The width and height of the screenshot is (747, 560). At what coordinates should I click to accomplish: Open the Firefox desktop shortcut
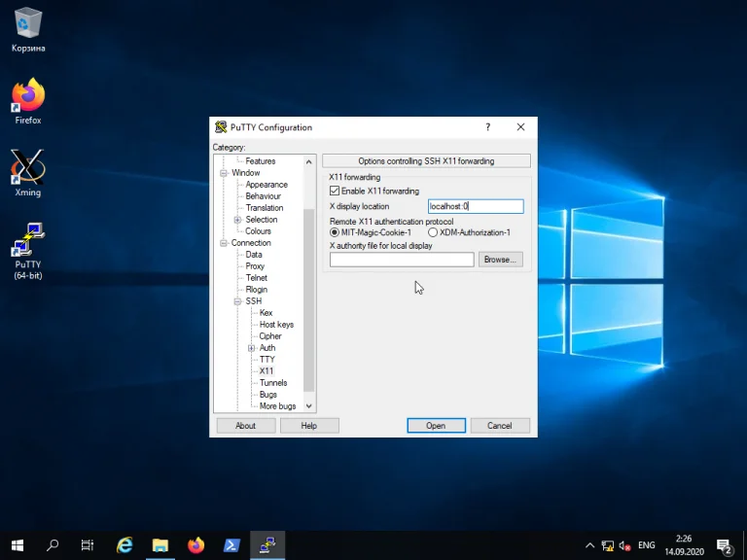(x=28, y=96)
